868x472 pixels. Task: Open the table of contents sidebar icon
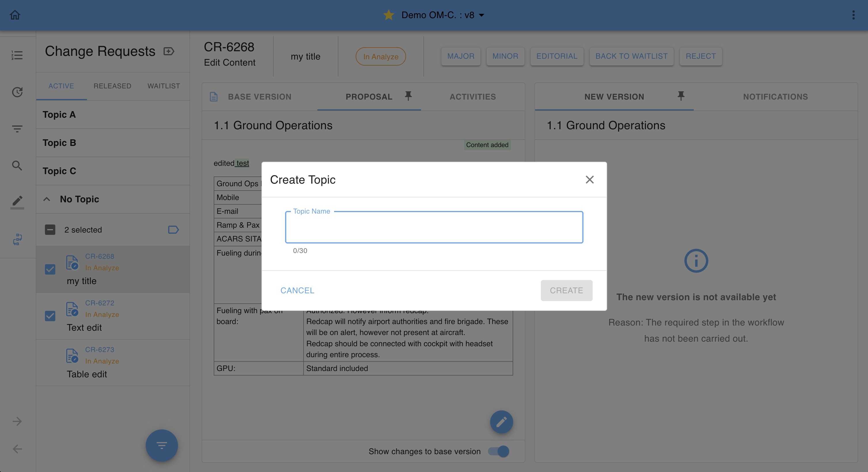point(17,55)
